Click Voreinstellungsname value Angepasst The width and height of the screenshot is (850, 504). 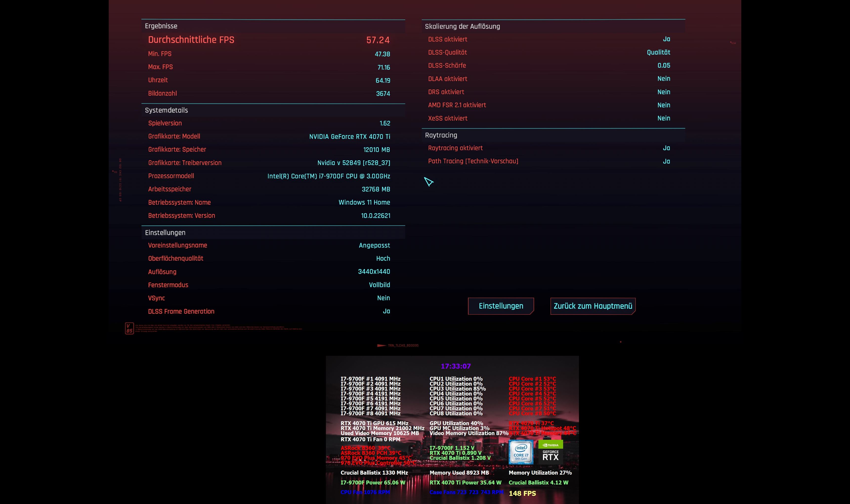[x=374, y=246]
